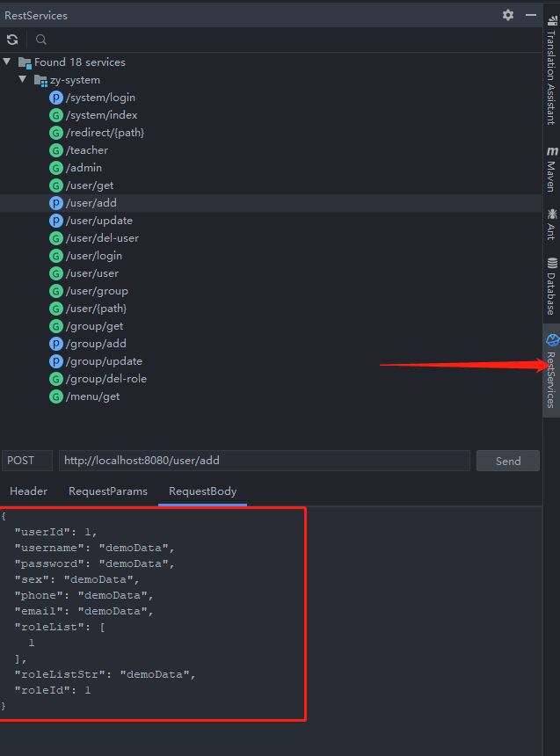Click the "roleListStr" line in request body
The image size is (560, 756).
tap(105, 674)
